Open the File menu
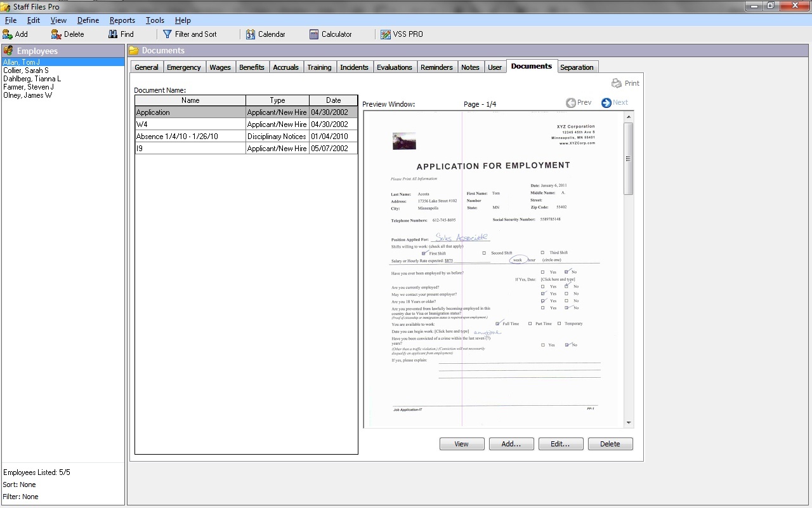This screenshot has height=508, width=812. 11,20
